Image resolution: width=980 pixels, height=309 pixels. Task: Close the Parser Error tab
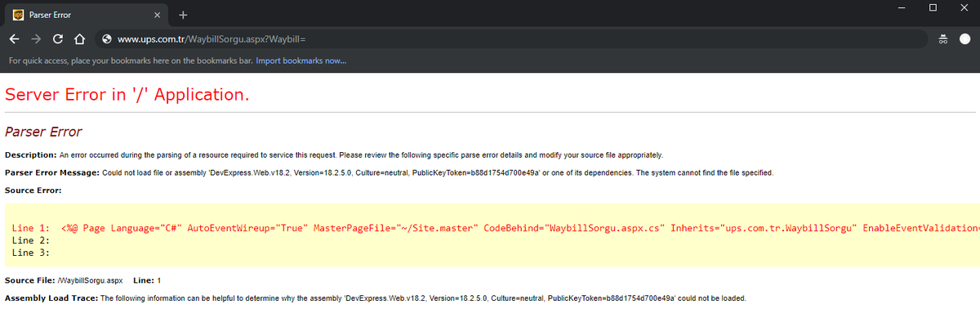(157, 15)
